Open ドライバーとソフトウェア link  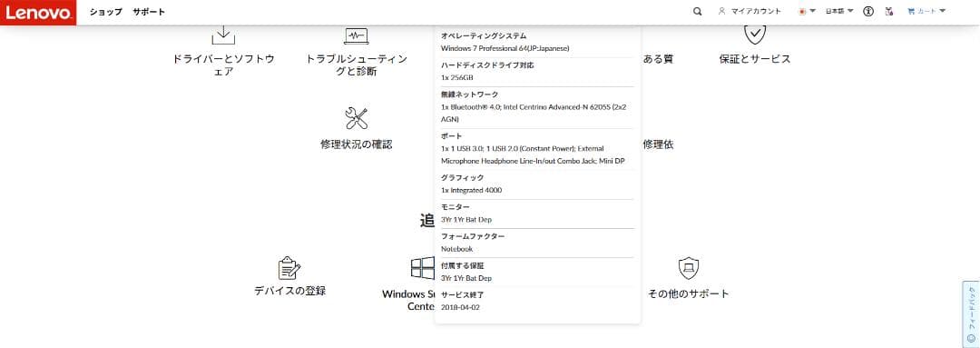pos(223,65)
